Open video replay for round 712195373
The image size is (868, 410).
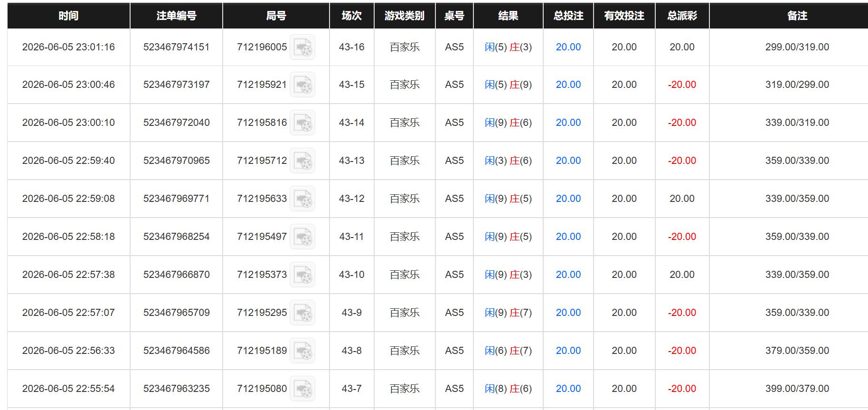point(302,275)
